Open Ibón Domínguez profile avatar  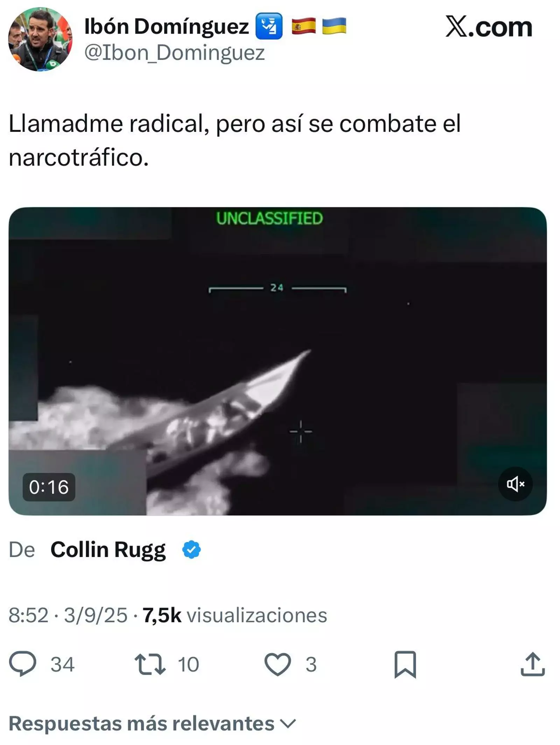[40, 39]
